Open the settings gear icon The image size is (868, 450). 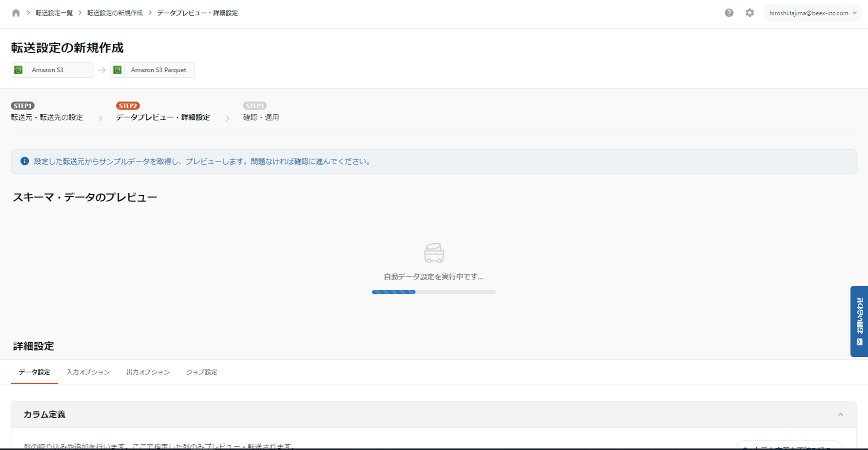pos(749,13)
